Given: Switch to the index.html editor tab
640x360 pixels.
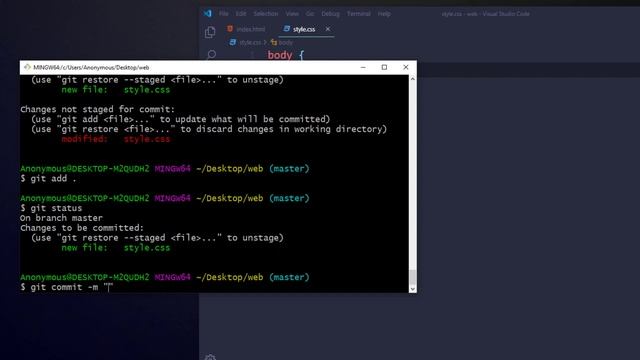Looking at the screenshot, I should [247, 29].
